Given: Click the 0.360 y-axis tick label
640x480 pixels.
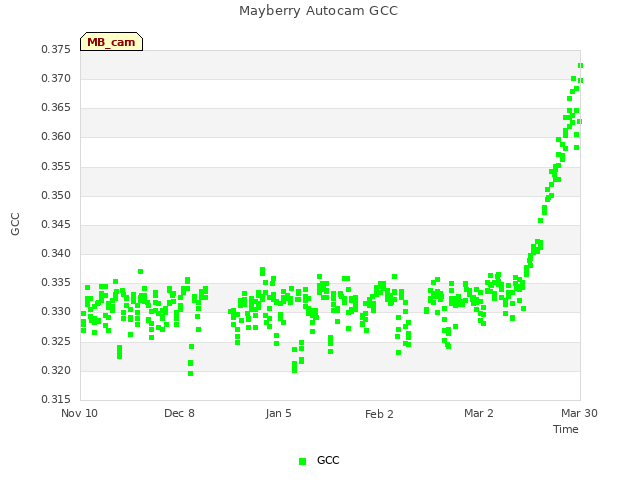Looking at the screenshot, I should click(x=56, y=137).
